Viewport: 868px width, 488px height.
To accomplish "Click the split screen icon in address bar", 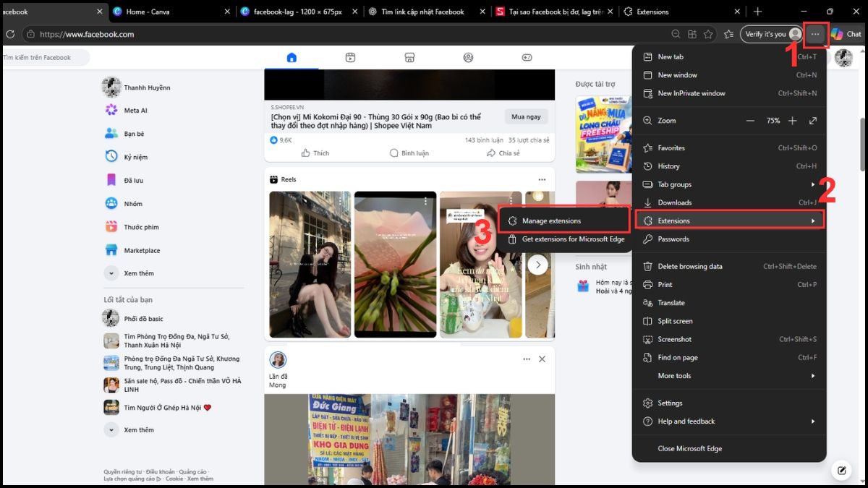I will pos(692,34).
